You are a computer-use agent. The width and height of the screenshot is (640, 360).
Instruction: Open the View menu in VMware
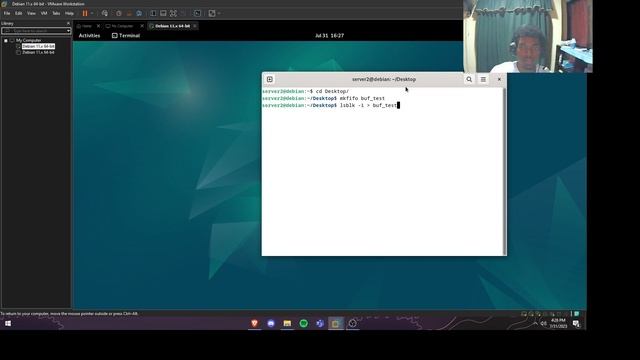(31, 13)
